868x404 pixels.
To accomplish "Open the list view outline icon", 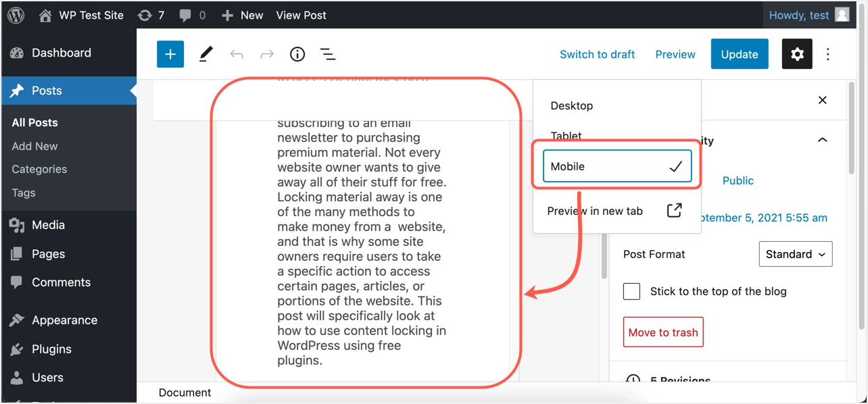I will (x=328, y=55).
